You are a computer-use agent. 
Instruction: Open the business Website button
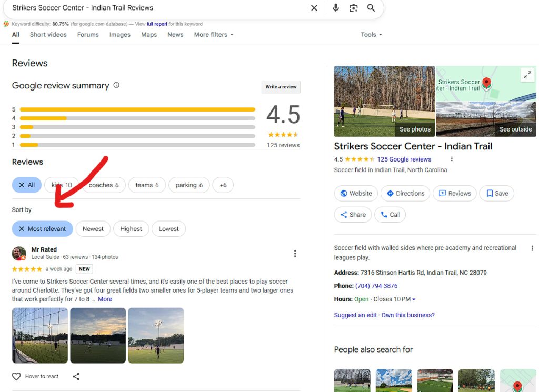tap(356, 194)
